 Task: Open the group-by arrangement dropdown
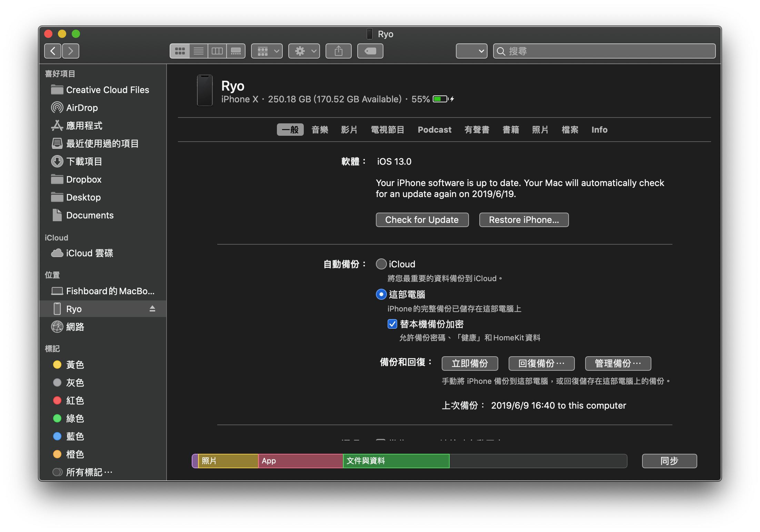(x=267, y=51)
